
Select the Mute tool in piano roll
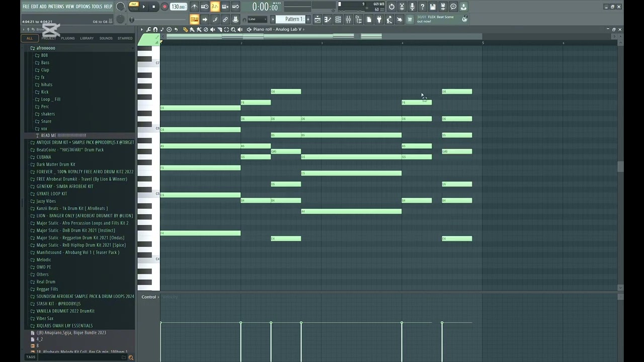click(212, 29)
